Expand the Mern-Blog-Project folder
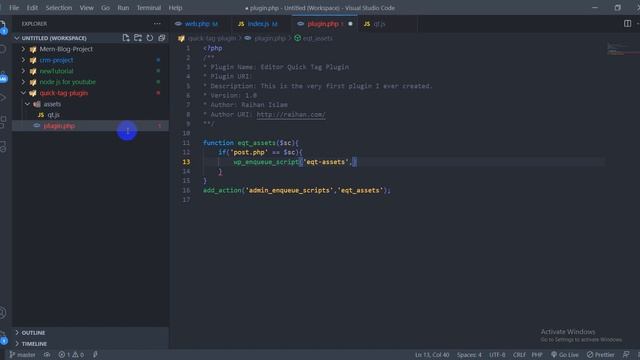This screenshot has height=360, width=640. click(23, 49)
